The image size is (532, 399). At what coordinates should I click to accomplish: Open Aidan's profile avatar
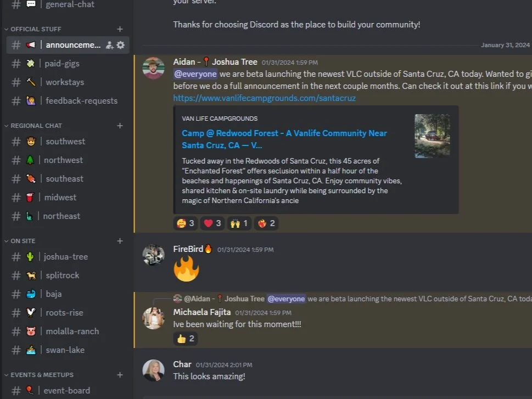click(153, 68)
